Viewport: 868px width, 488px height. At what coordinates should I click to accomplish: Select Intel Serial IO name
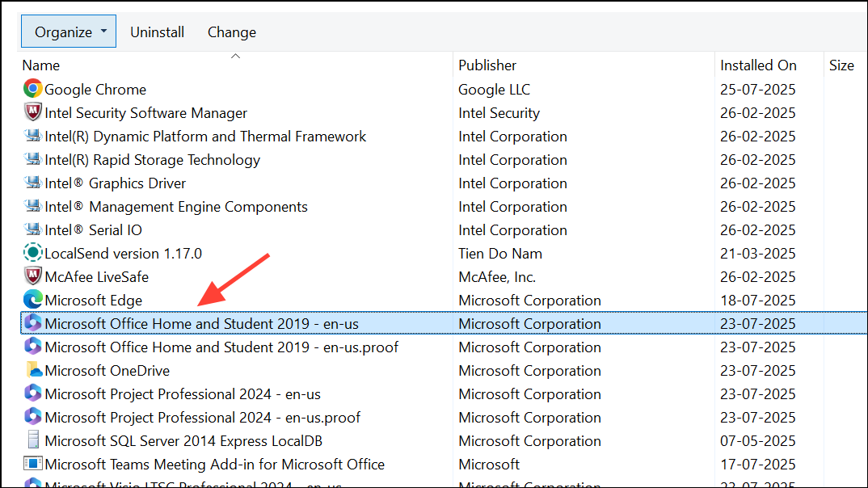(93, 229)
